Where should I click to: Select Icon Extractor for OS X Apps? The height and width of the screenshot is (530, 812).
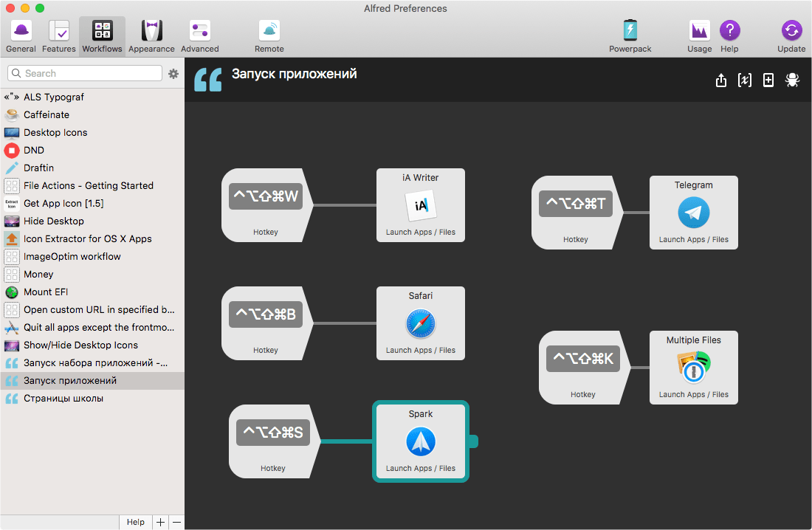click(92, 239)
